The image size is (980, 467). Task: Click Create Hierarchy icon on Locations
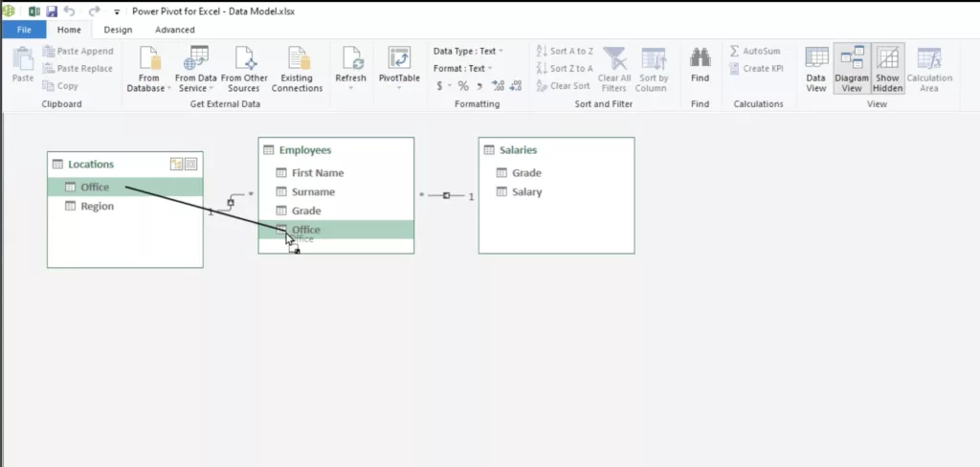(177, 165)
